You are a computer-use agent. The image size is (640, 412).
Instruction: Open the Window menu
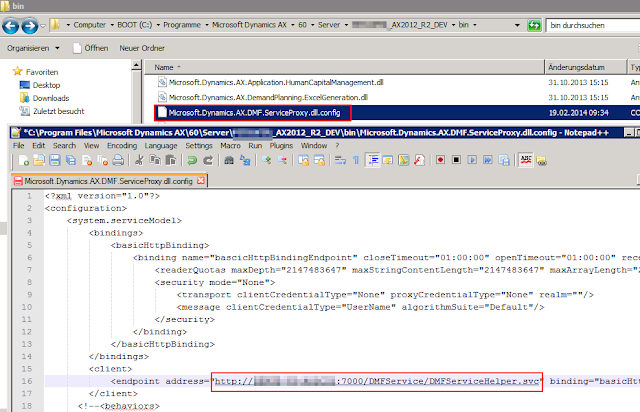pyautogui.click(x=314, y=146)
